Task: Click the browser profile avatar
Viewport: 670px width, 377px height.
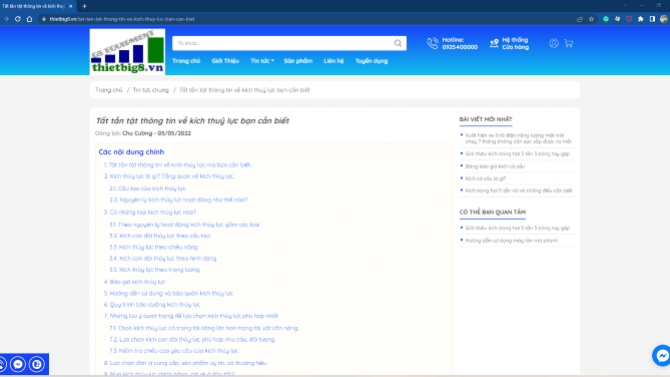Action: (x=664, y=19)
